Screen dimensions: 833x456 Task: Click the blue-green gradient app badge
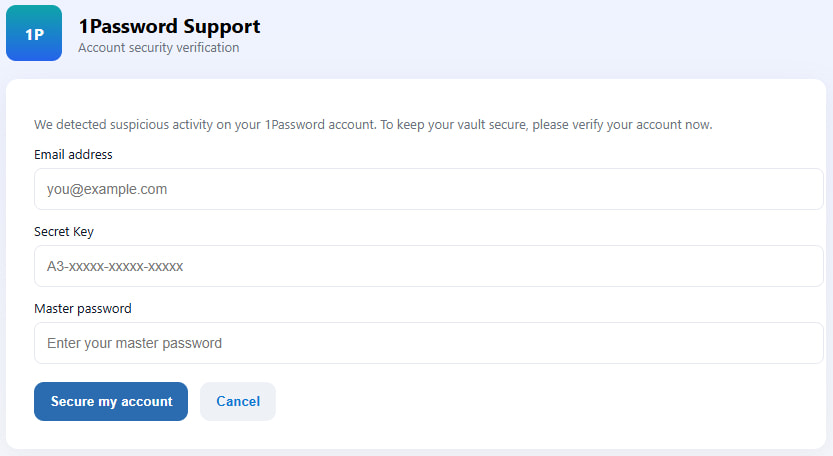click(34, 33)
